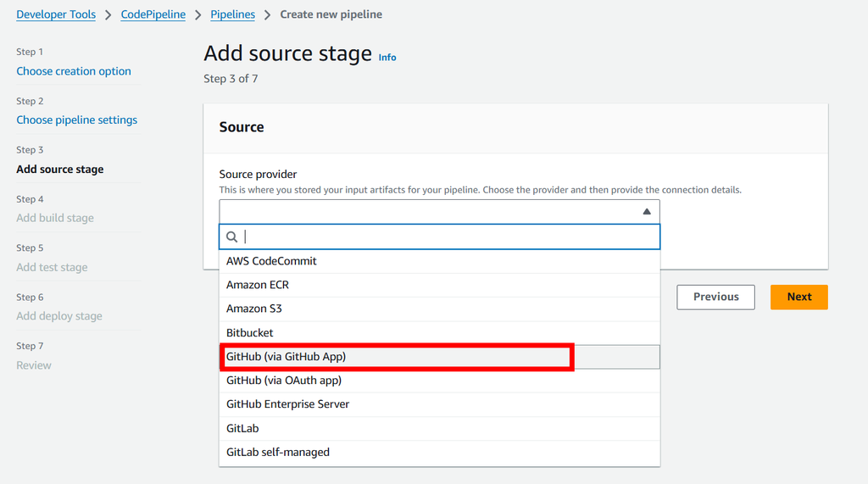Proceed with the Next button

point(798,297)
